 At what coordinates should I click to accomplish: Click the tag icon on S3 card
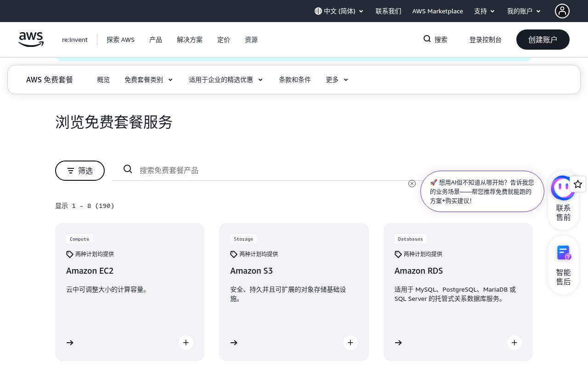[x=234, y=254]
